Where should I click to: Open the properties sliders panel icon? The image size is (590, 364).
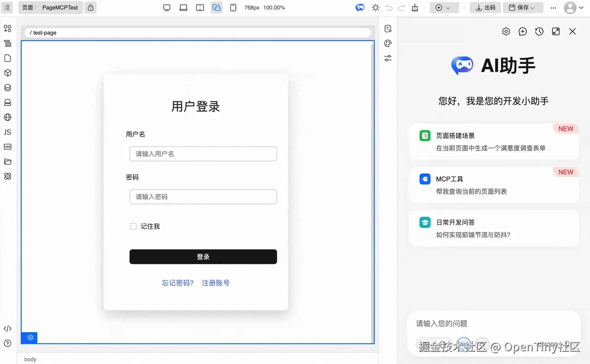(388, 58)
